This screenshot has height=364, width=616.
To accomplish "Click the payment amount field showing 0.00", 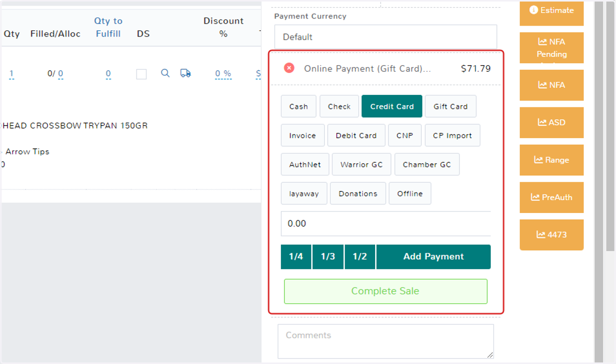I will tap(386, 223).
